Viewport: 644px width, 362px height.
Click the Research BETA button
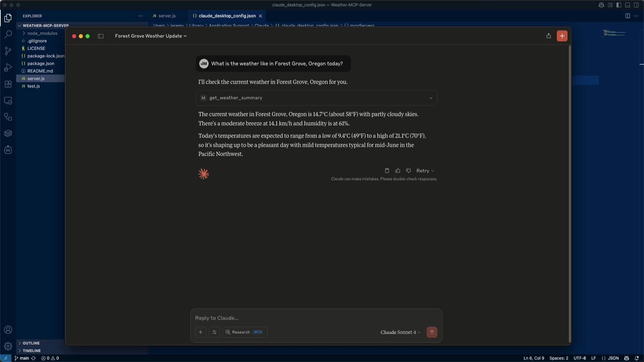tap(245, 332)
